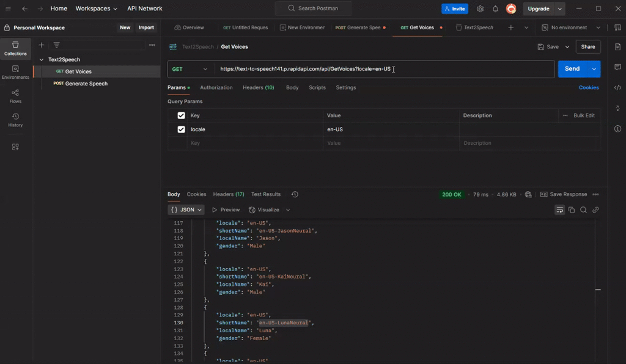Open the Flows sidebar panel
Screen dimensions: 626x364
tap(15, 96)
